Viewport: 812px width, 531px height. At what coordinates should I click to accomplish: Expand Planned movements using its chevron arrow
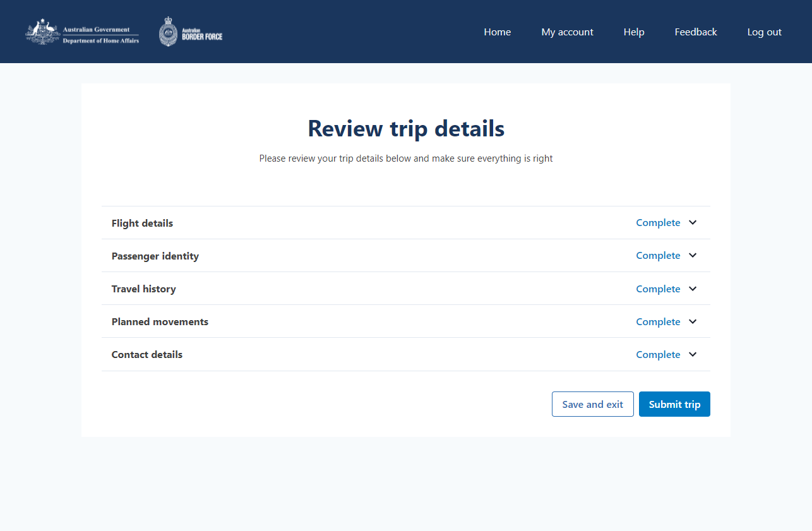pyautogui.click(x=693, y=321)
